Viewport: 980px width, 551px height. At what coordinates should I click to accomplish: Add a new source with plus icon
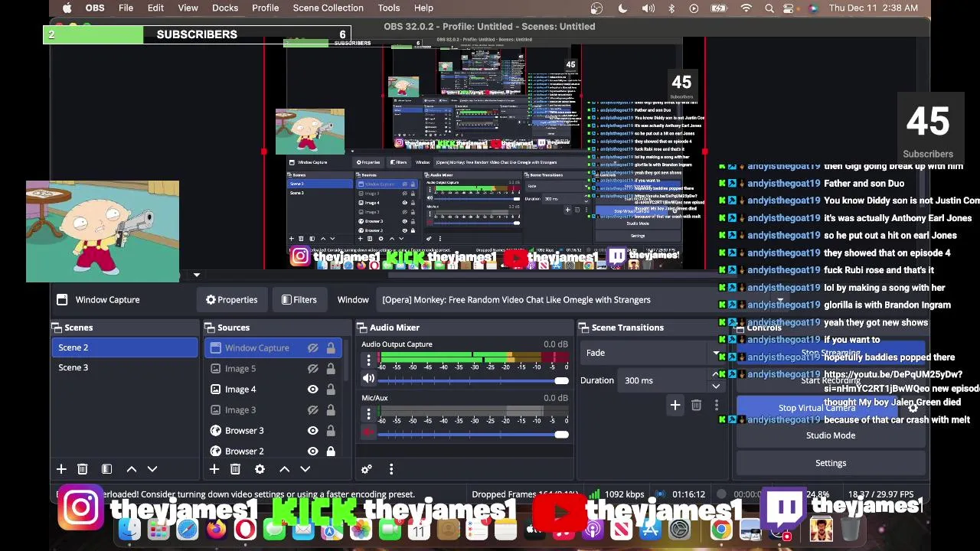click(214, 469)
